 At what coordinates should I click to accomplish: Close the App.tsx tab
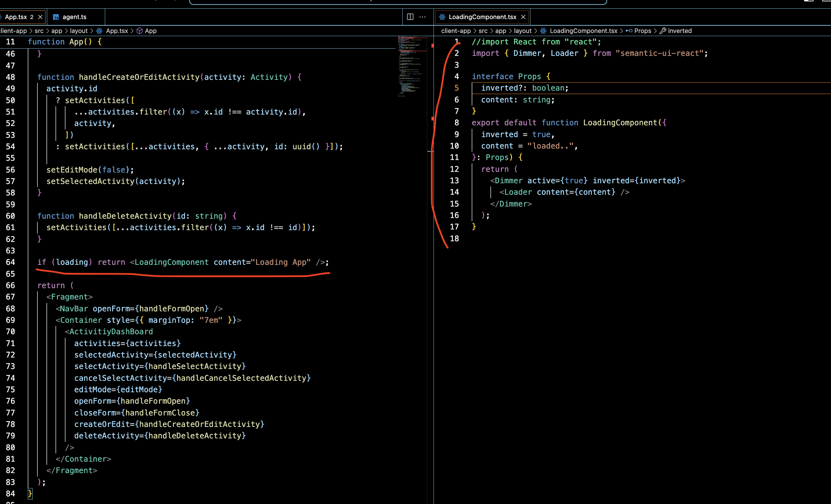(40, 17)
